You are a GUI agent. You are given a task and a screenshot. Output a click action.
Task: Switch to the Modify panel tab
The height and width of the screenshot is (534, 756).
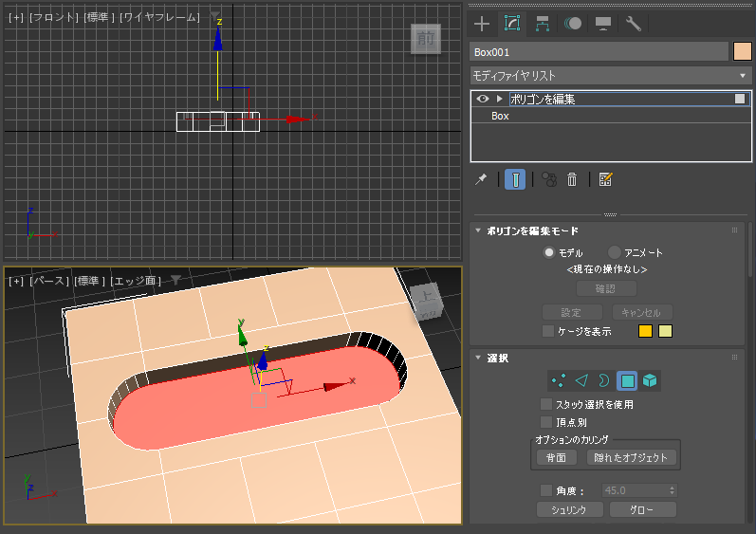point(512,24)
